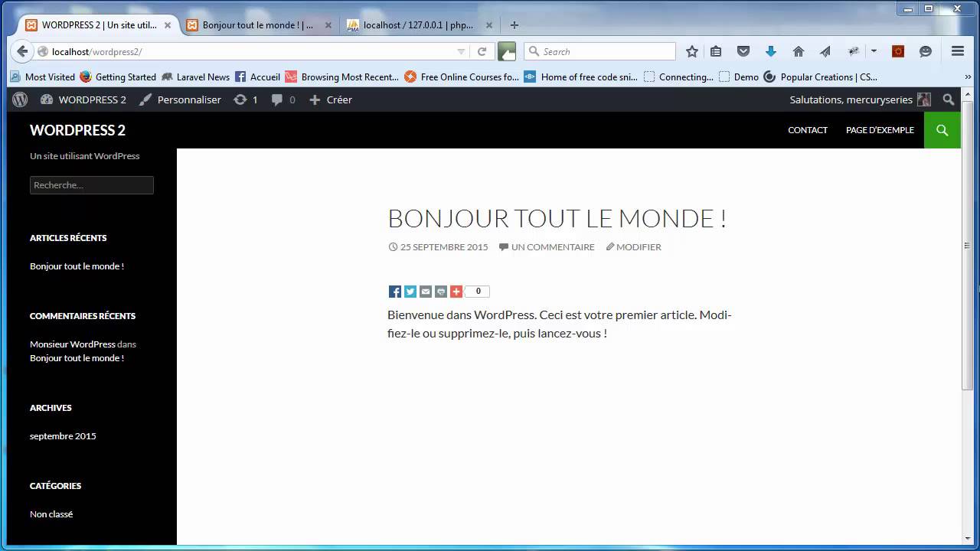Open the Getting Started bookmark
The image size is (980, 551).
pos(118,77)
